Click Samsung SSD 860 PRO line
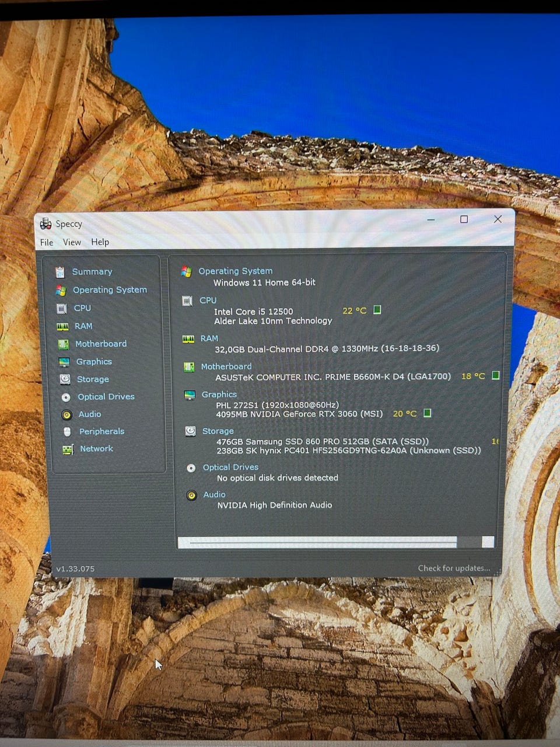Viewport: 560px width, 747px height. tap(323, 441)
